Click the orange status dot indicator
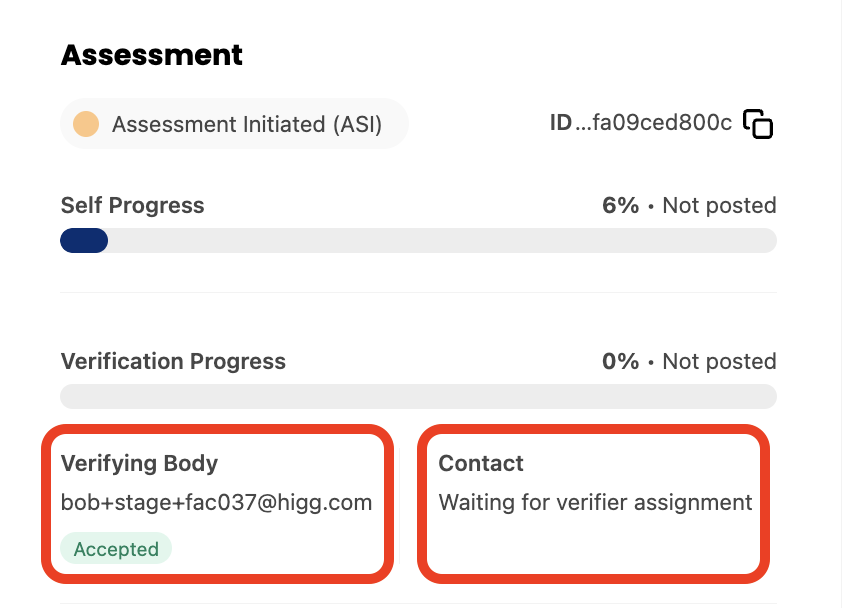842x608 pixels. click(86, 124)
